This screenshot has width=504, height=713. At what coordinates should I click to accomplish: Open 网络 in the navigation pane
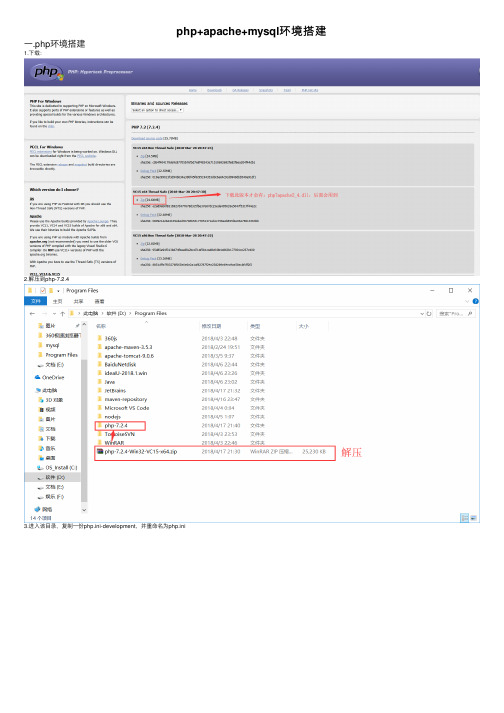pos(47,509)
